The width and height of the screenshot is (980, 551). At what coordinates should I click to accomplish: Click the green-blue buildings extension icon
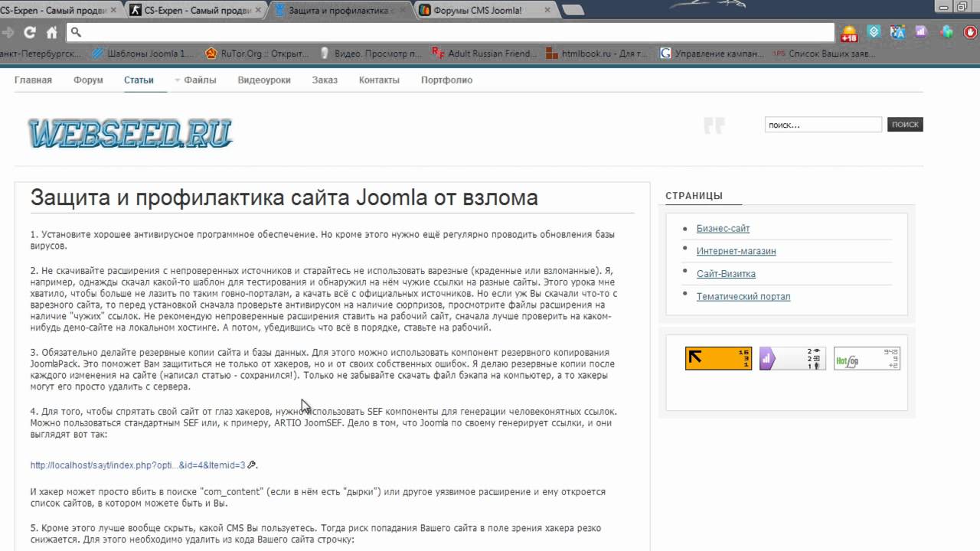[947, 32]
